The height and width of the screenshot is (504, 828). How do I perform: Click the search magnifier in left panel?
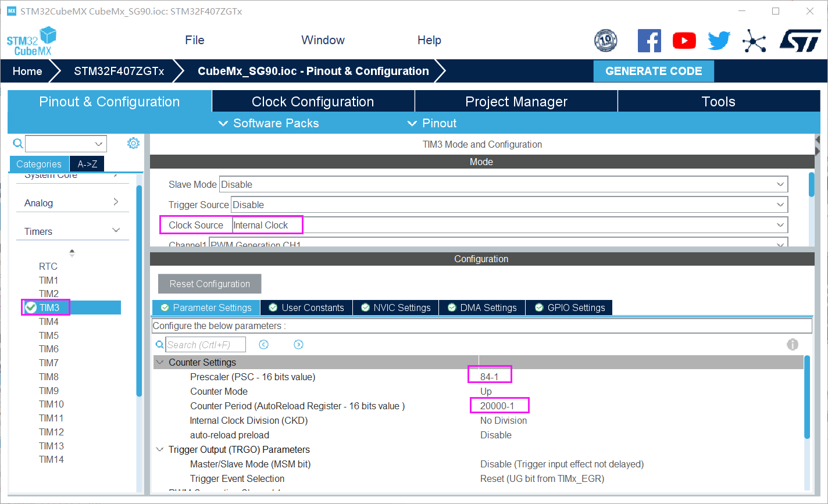[18, 143]
